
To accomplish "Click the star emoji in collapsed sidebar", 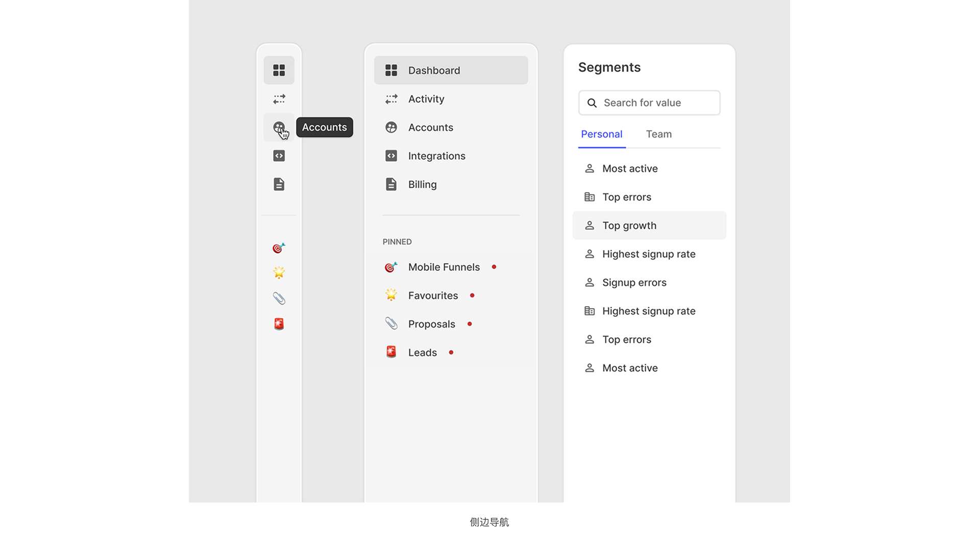I will [279, 272].
